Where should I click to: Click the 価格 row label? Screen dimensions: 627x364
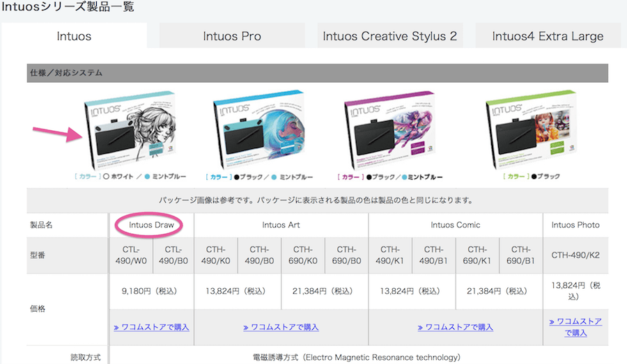(38, 309)
